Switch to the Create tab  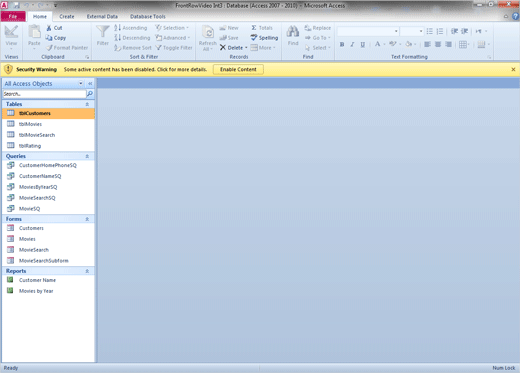point(67,16)
